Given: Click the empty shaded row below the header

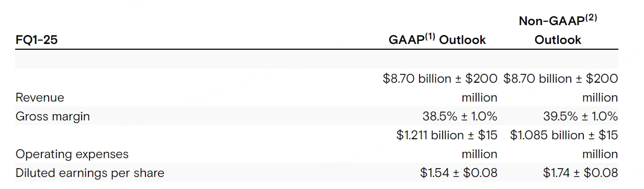Looking at the screenshot, I should pyautogui.click(x=317, y=59).
